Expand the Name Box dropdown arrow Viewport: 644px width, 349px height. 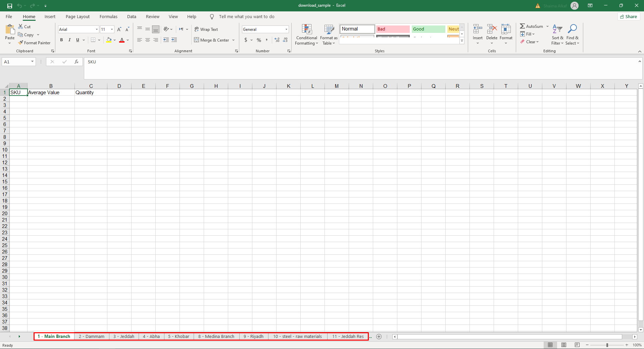(32, 62)
